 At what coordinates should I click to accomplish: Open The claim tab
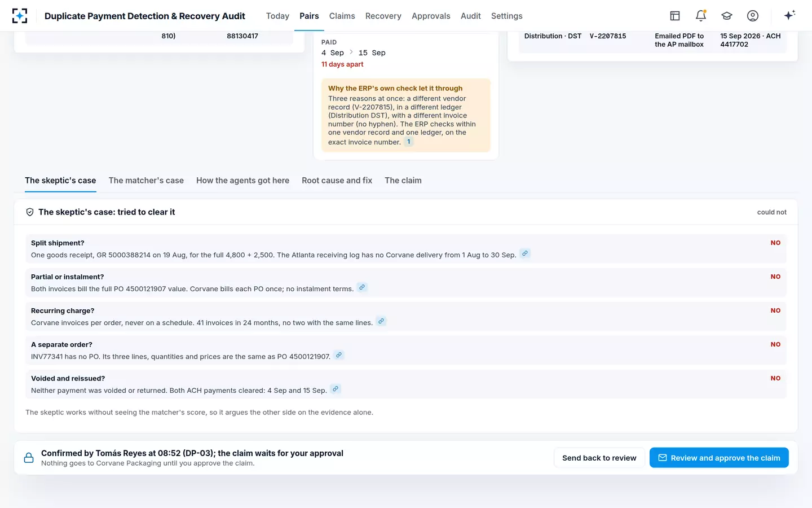403,181
